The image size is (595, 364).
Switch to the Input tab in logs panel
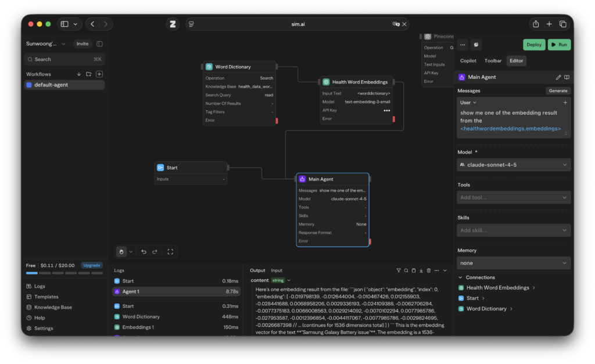point(277,271)
